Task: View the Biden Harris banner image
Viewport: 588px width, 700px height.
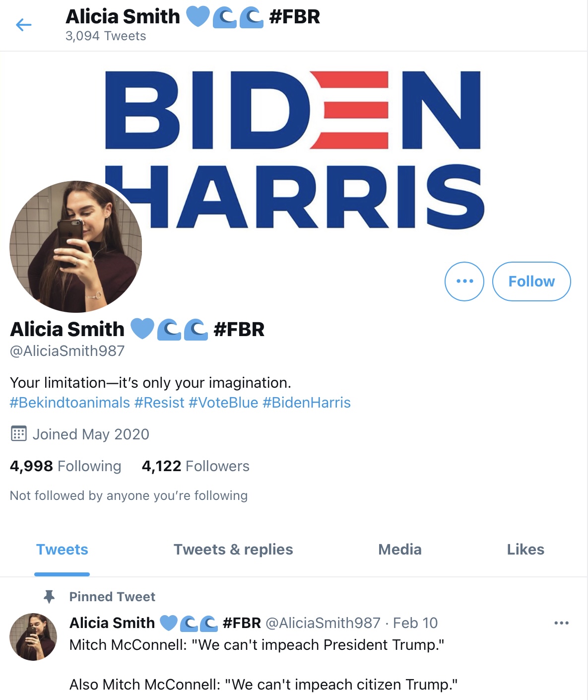Action: 294,149
